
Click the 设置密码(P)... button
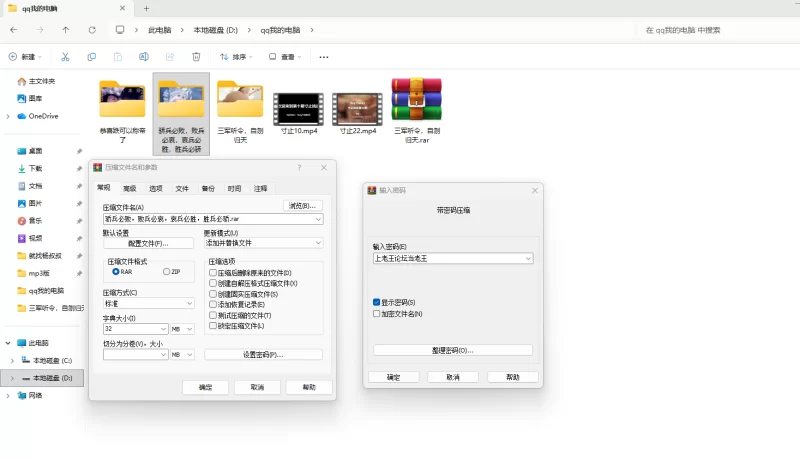[263, 354]
